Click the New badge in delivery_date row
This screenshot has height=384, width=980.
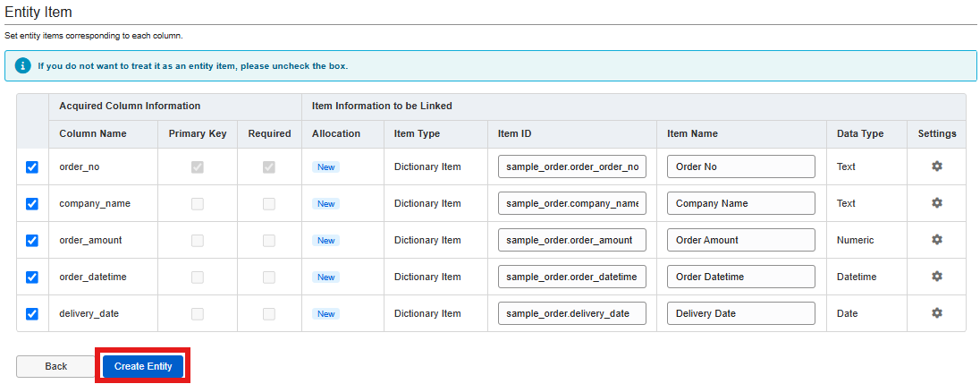325,314
